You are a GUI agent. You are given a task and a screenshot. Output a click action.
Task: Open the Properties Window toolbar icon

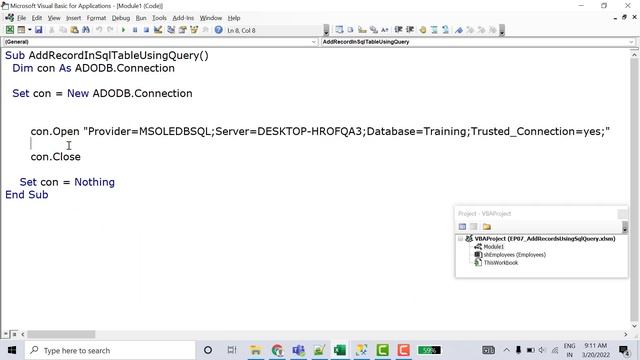182,30
